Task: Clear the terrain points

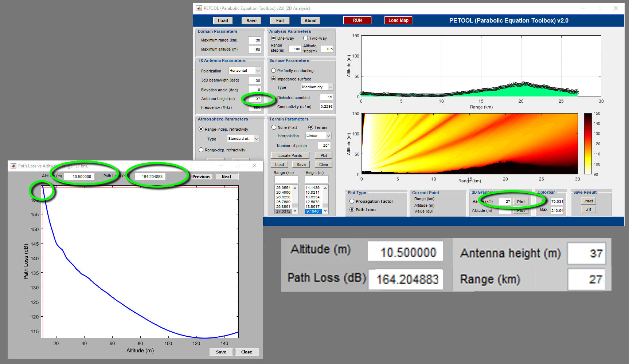Action: (x=324, y=165)
